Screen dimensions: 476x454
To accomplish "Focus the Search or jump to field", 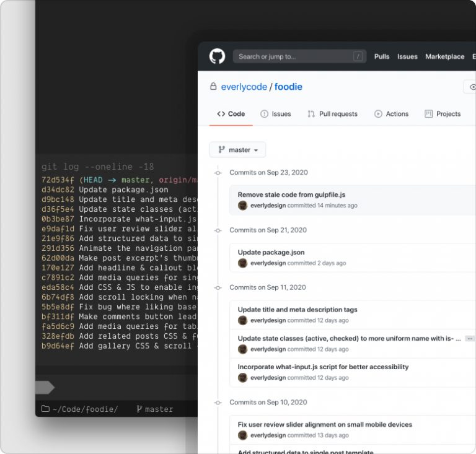I will (x=291, y=56).
